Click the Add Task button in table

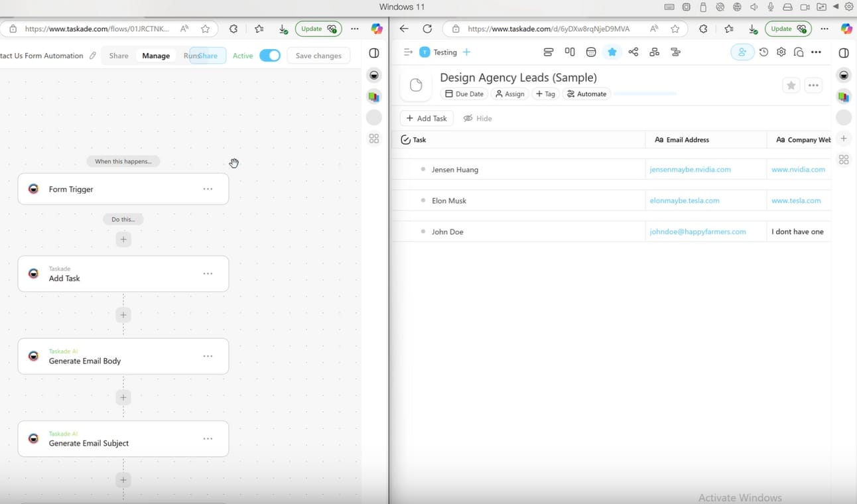tap(427, 118)
